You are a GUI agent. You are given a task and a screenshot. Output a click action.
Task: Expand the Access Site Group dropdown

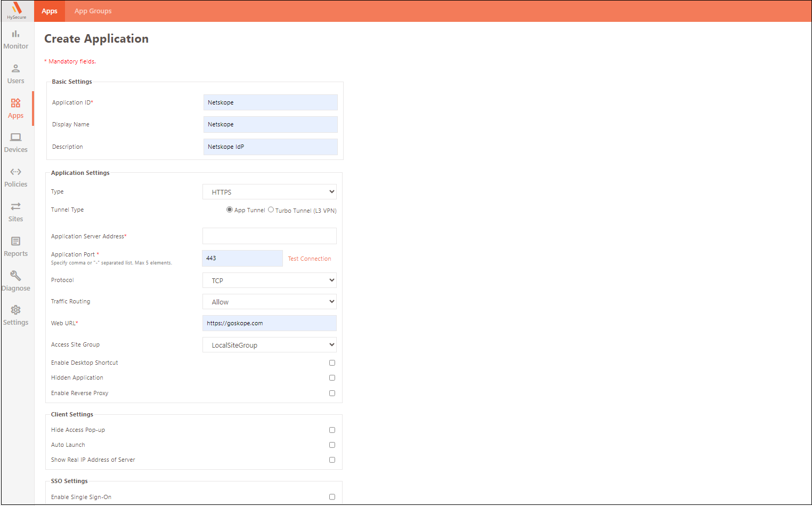point(270,345)
